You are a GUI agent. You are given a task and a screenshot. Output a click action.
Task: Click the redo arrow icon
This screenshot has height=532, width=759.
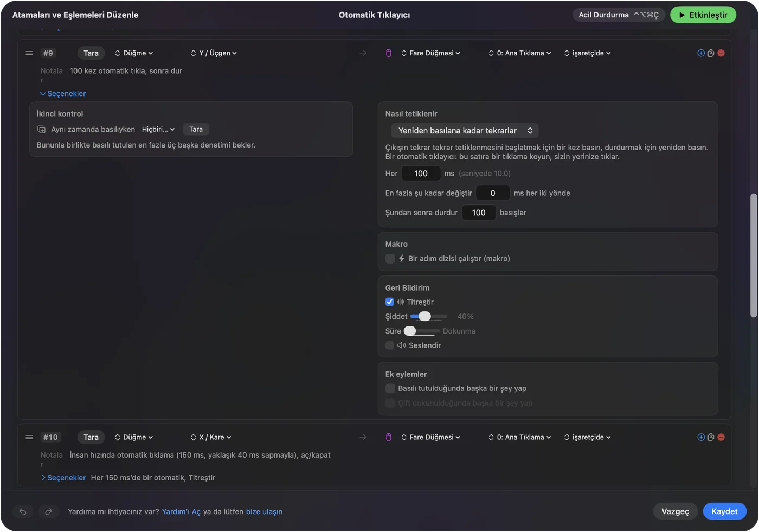point(48,511)
